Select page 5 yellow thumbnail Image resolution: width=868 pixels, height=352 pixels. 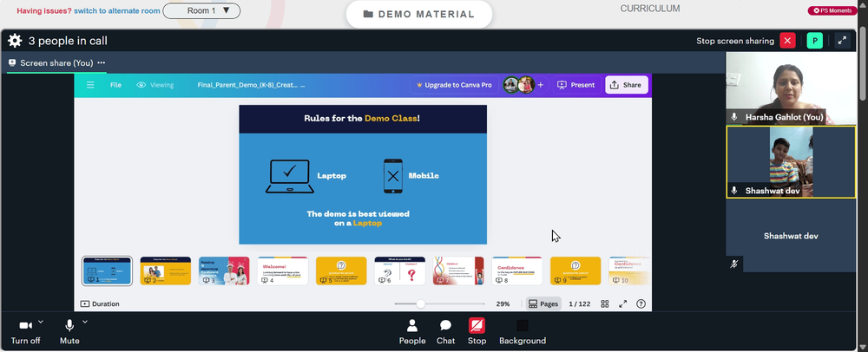click(341, 271)
